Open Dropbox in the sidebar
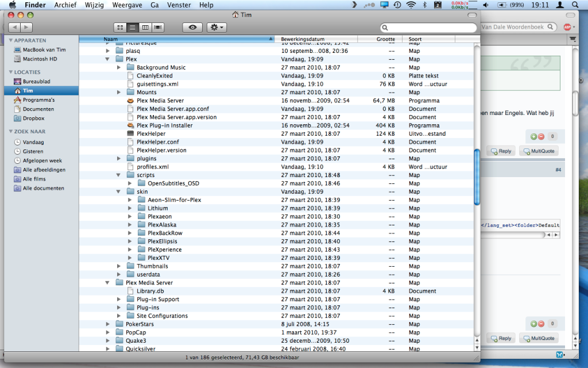Image resolution: width=588 pixels, height=368 pixels. pos(33,118)
